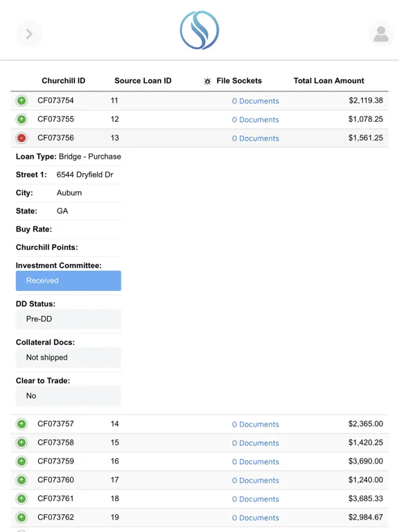Sort by Total Loan Amount header
This screenshot has width=399, height=532.
point(329,81)
